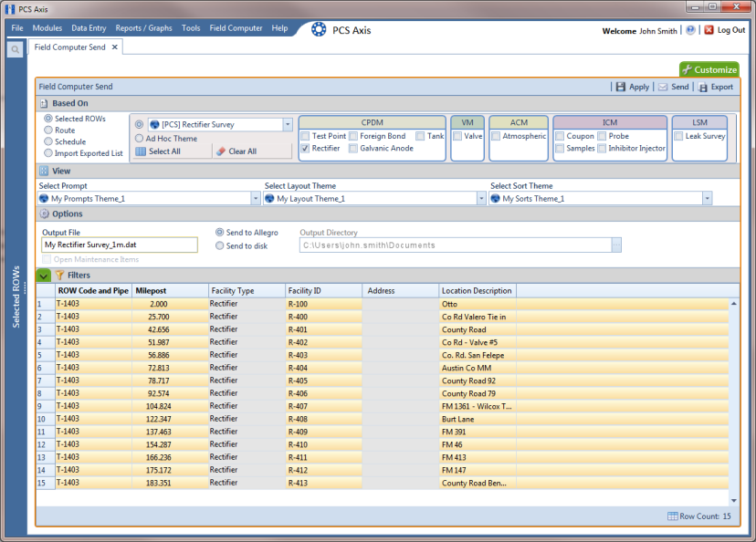
Task: Select the Schedule radio button
Action: click(48, 141)
